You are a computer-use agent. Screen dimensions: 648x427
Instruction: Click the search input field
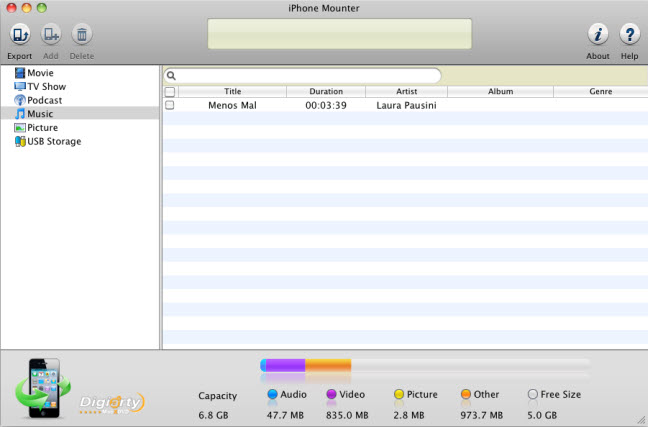pos(303,76)
